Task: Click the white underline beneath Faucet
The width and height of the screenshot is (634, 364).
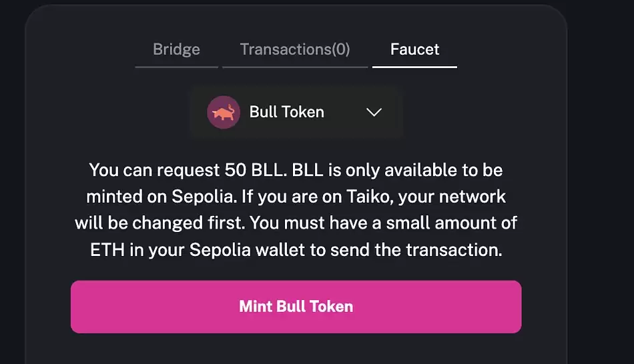Action: pos(414,67)
